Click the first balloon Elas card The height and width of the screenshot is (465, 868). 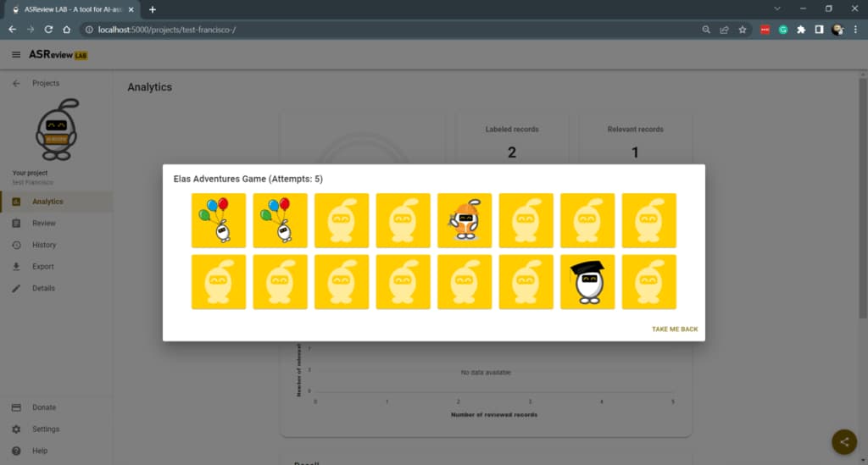point(219,220)
